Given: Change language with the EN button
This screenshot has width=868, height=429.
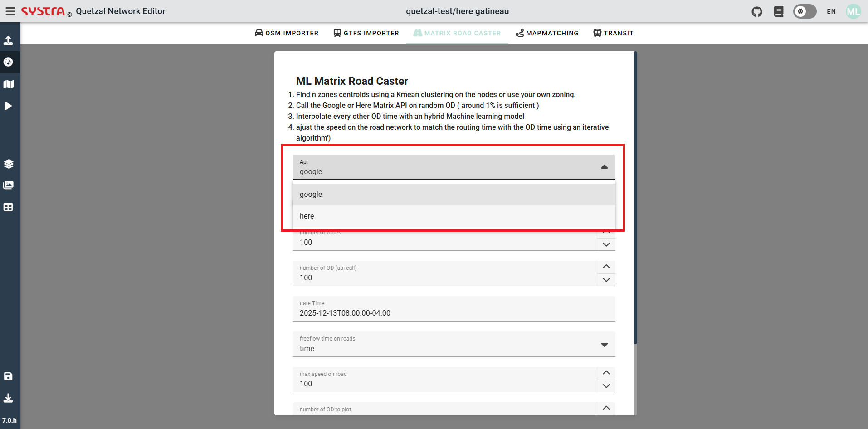Looking at the screenshot, I should click(x=831, y=11).
